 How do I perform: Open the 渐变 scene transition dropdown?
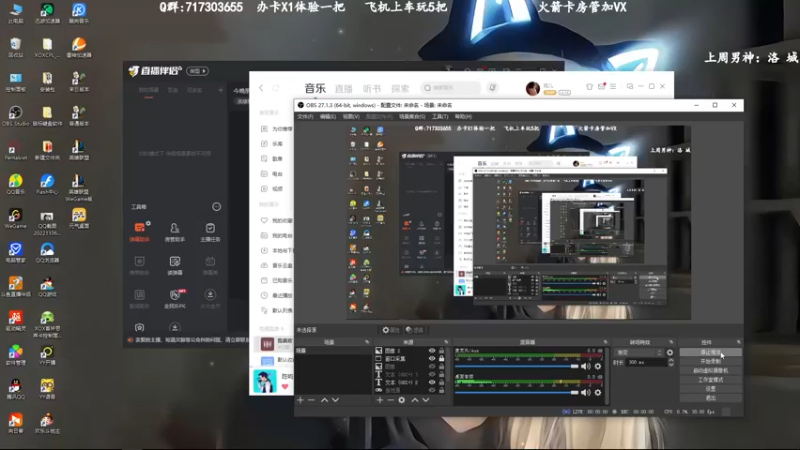[639, 353]
